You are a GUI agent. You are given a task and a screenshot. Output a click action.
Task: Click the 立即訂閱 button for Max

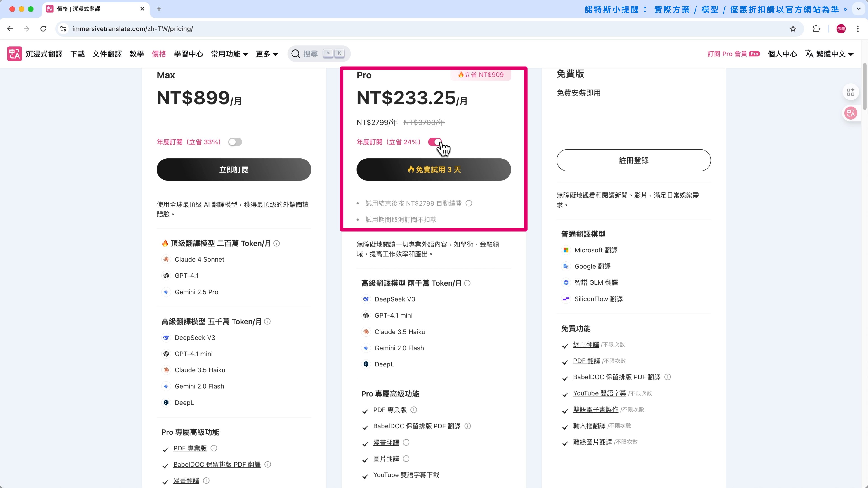(x=234, y=170)
